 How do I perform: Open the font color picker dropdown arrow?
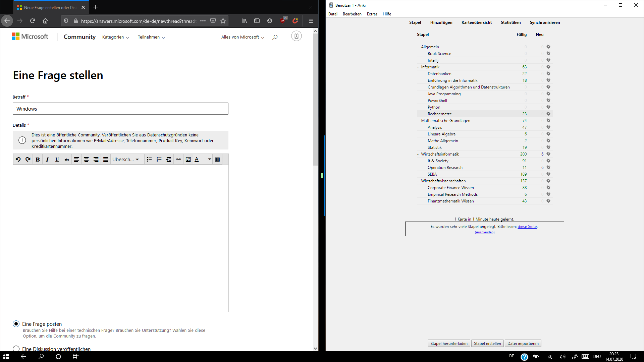209,160
